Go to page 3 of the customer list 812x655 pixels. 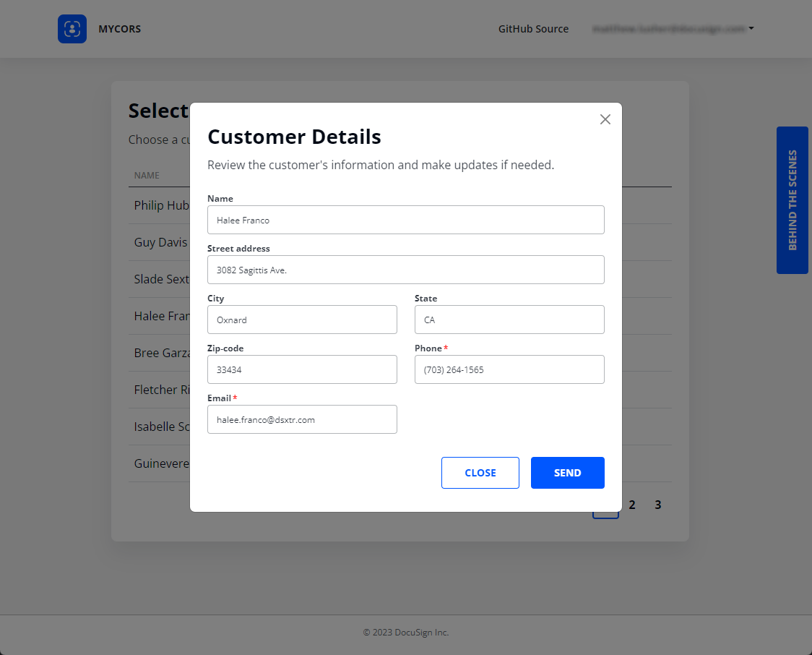point(658,505)
